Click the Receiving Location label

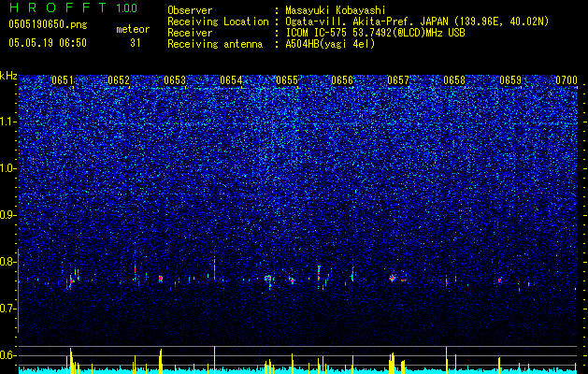(x=218, y=22)
